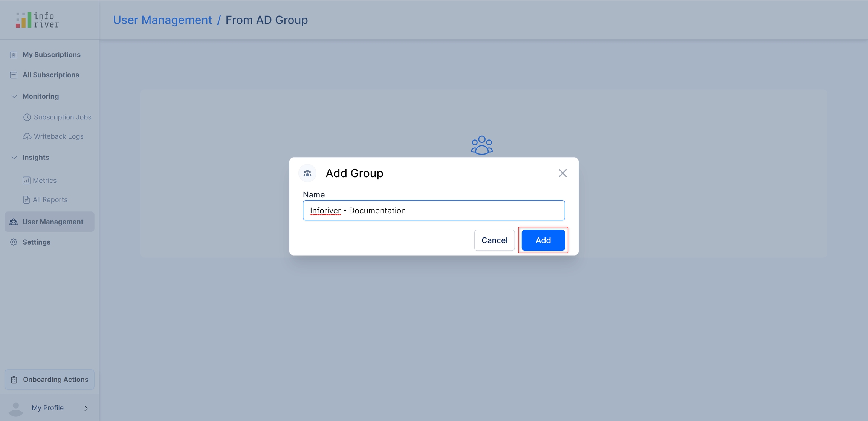Click the My Subscriptions sidebar icon
868x421 pixels.
(x=14, y=55)
